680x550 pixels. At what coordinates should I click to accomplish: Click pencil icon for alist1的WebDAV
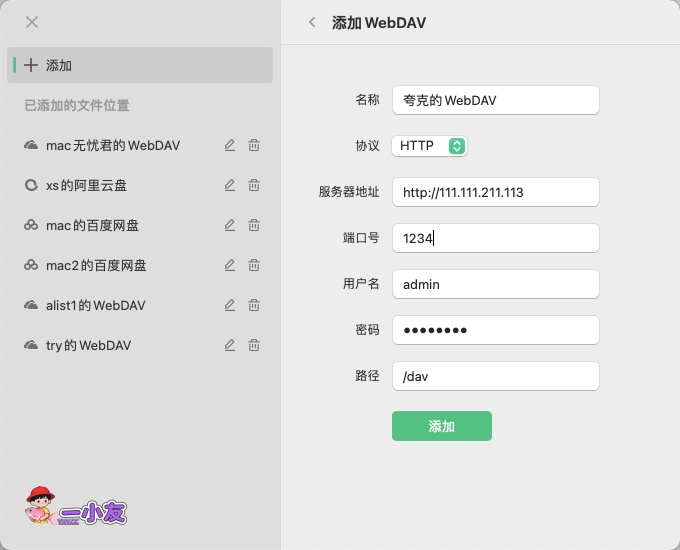(230, 305)
